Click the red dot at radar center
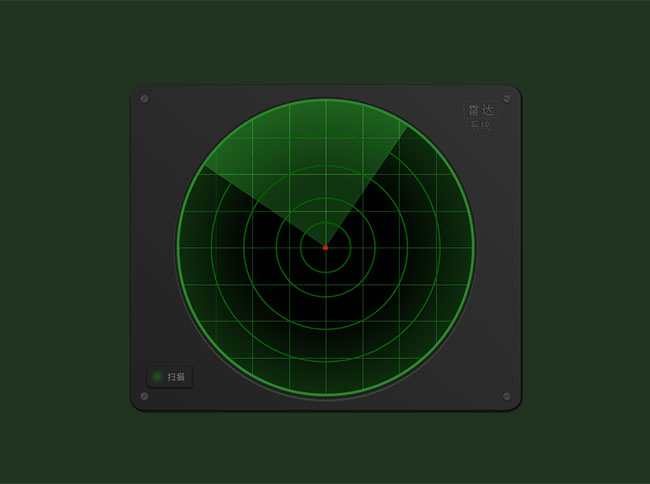 pyautogui.click(x=325, y=247)
